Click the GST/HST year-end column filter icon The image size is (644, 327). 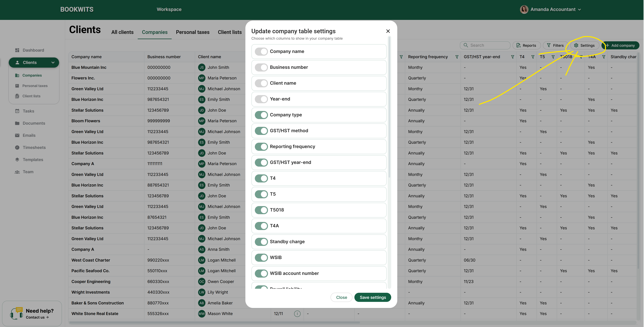point(513,57)
